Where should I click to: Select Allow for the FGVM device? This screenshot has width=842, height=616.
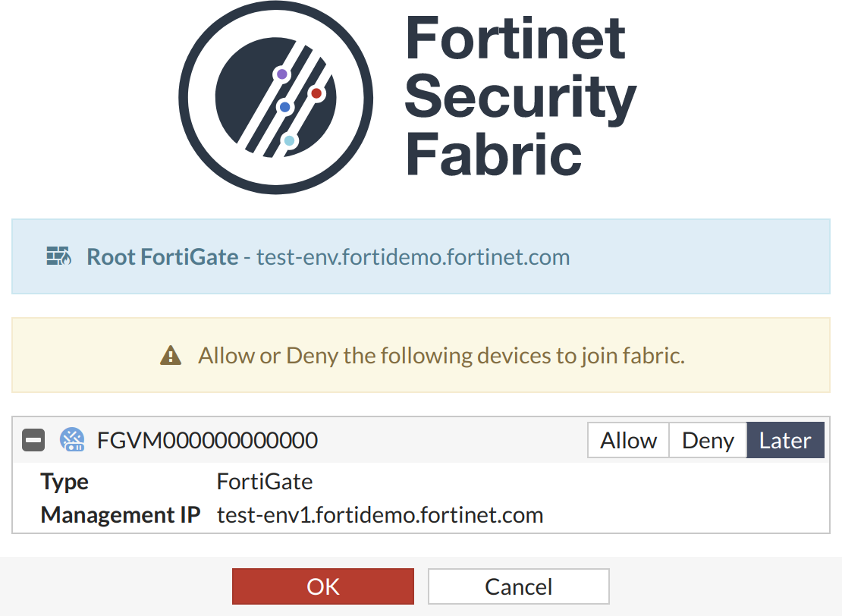(x=628, y=441)
